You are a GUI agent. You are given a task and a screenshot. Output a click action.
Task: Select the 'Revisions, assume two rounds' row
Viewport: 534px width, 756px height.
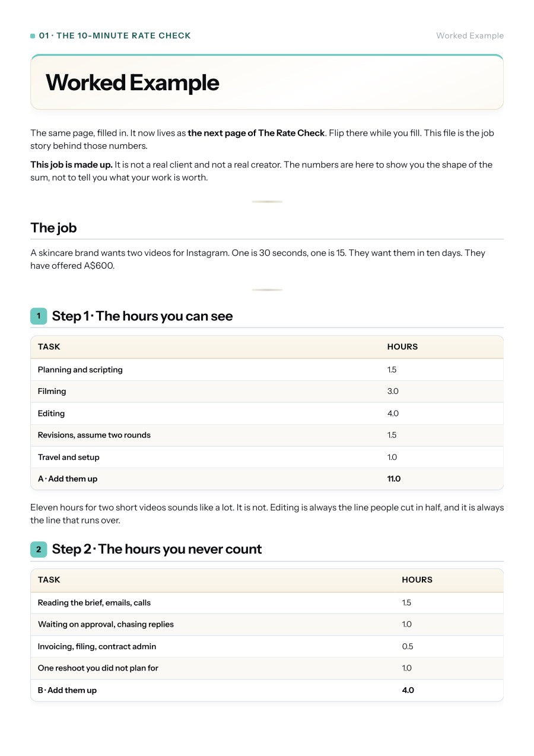click(x=267, y=436)
